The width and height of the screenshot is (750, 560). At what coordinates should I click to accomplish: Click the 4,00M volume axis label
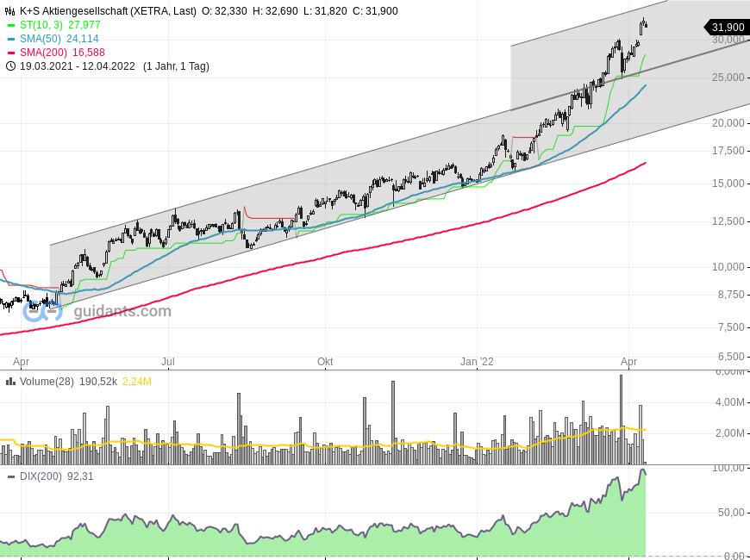pos(730,402)
